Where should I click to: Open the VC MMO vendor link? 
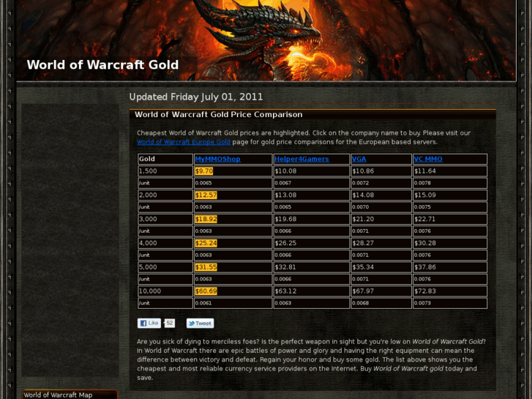(428, 159)
